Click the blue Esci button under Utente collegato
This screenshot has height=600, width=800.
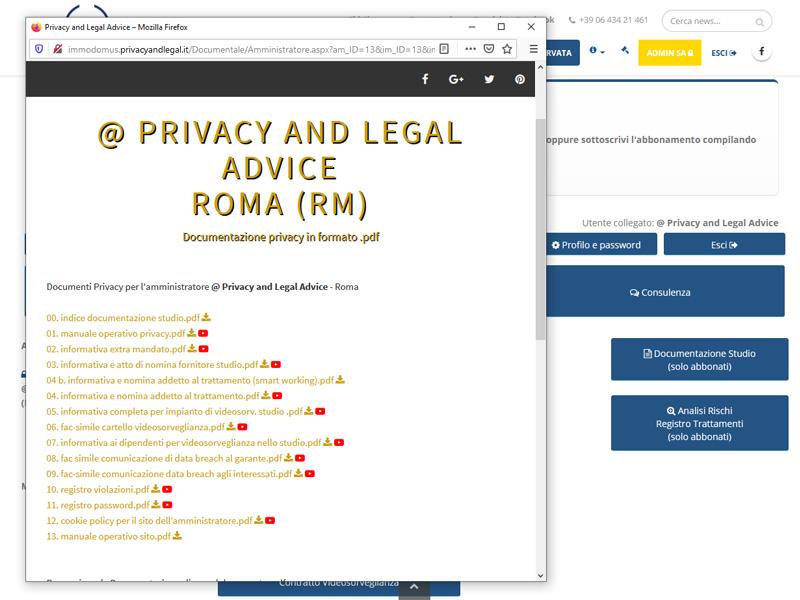[724, 244]
